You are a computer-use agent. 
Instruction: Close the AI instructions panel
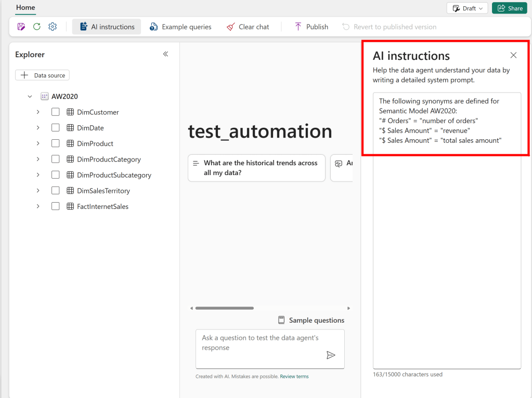pyautogui.click(x=513, y=56)
